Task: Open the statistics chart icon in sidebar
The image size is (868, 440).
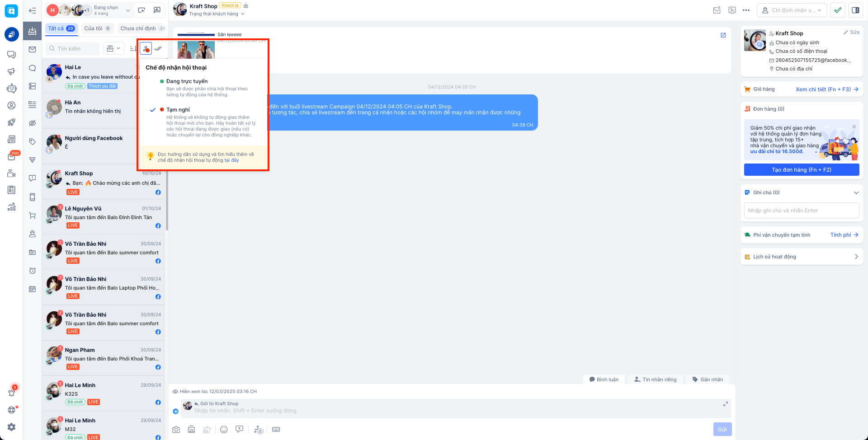Action: pos(11,207)
